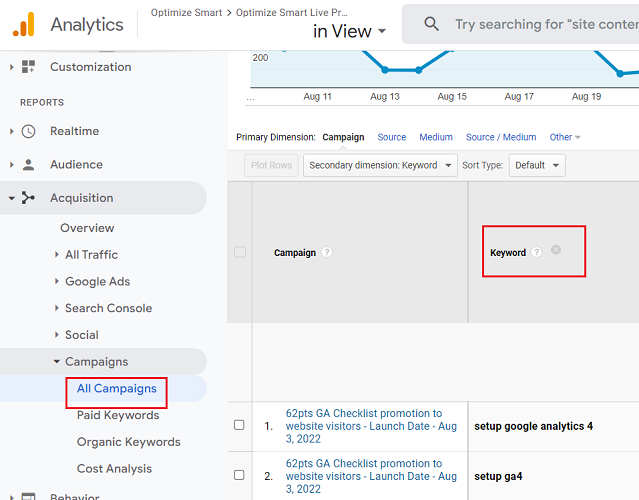
Task: Collapse the Campaigns submenu arrow
Action: point(57,361)
